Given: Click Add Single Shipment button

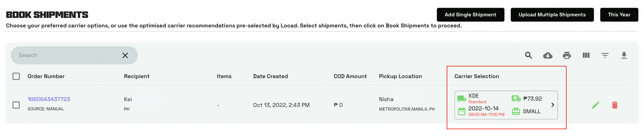Looking at the screenshot, I should pyautogui.click(x=470, y=15).
